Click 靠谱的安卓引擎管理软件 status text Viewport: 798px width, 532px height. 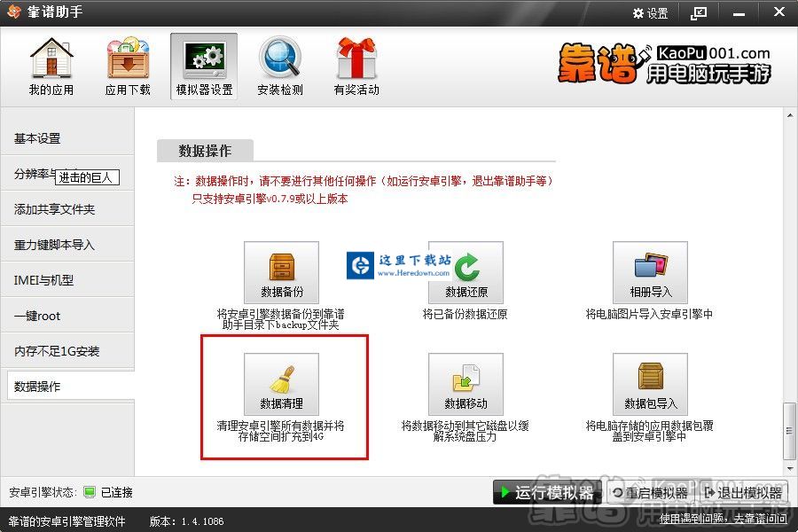(x=66, y=521)
